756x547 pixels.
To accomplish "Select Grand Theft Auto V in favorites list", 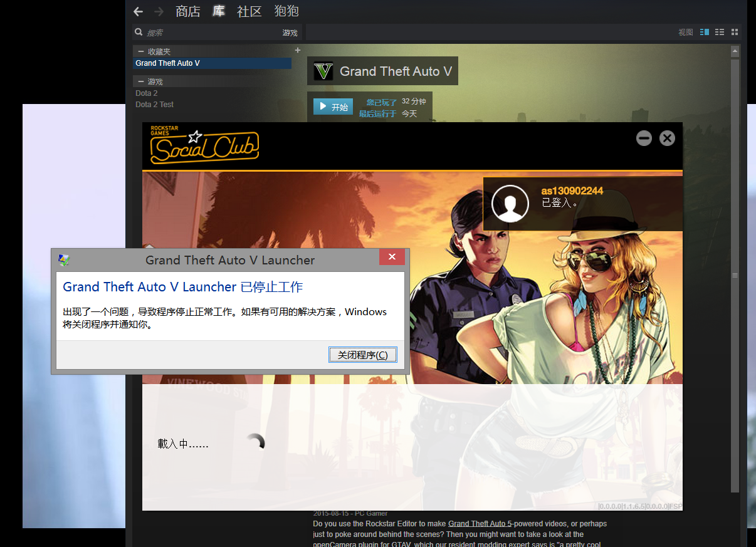I will tap(212, 63).
